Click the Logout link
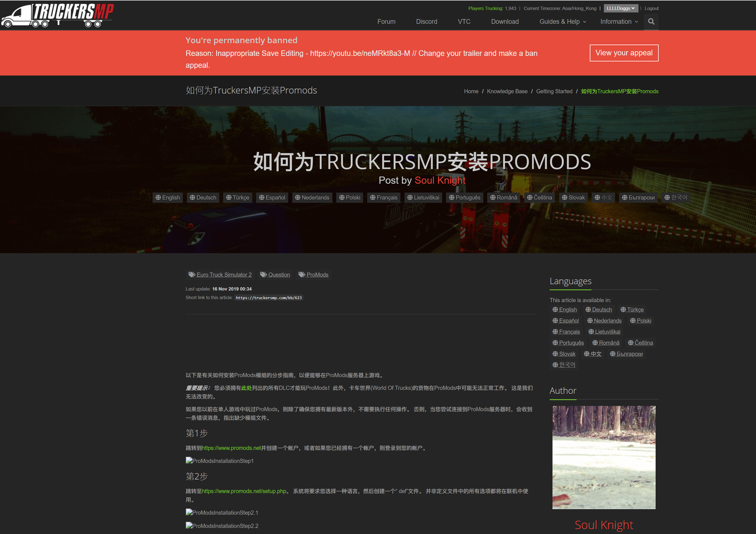Image resolution: width=756 pixels, height=534 pixels. coord(652,8)
